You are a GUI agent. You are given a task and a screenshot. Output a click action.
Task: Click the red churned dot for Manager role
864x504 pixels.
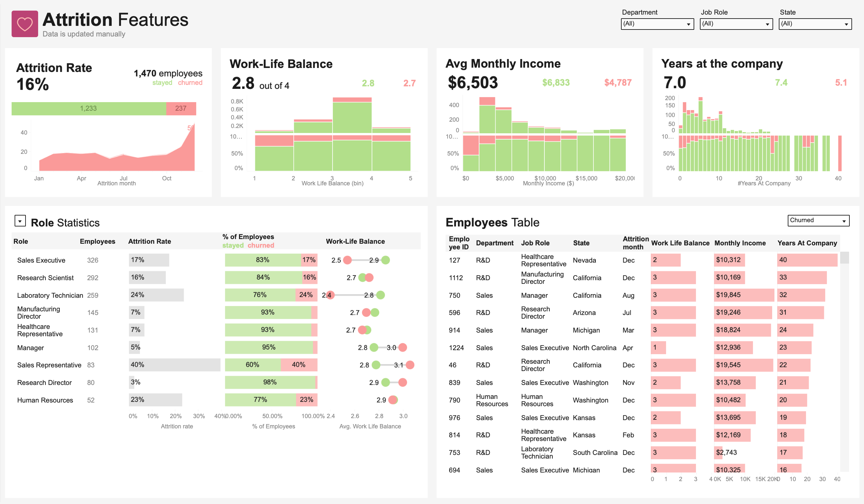[402, 347]
